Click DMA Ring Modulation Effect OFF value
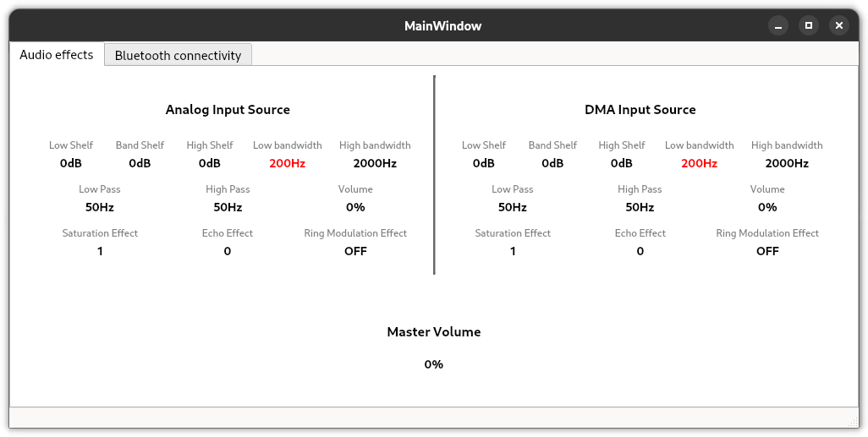The height and width of the screenshot is (437, 868). coord(767,251)
